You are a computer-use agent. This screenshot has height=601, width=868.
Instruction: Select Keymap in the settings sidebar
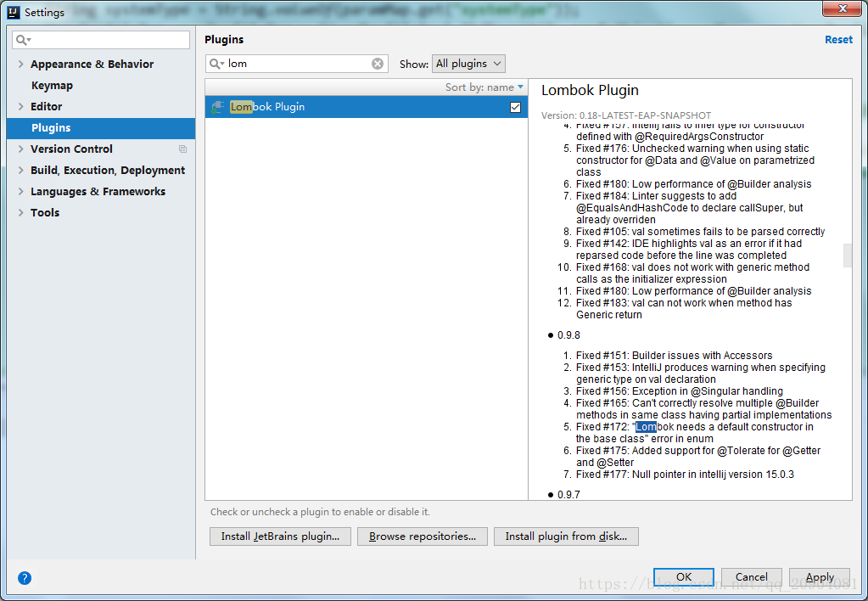tap(52, 86)
